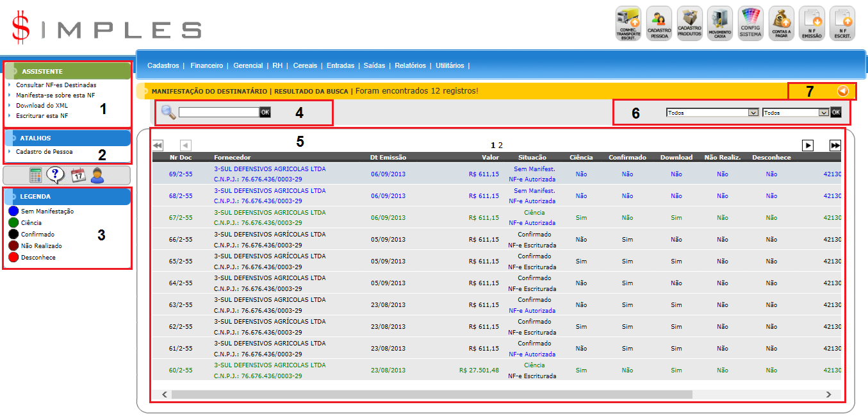Expand the first Todos filter dropdown

click(x=712, y=112)
